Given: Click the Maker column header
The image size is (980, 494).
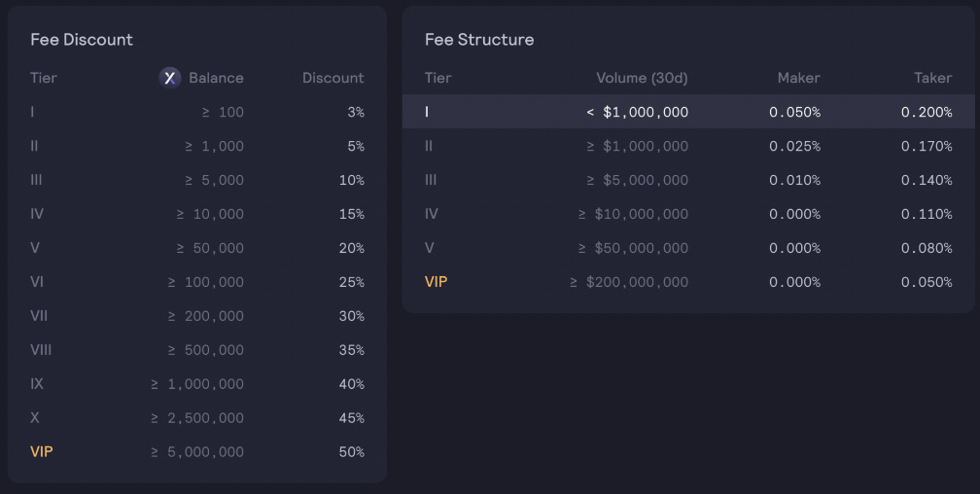Looking at the screenshot, I should click(799, 78).
